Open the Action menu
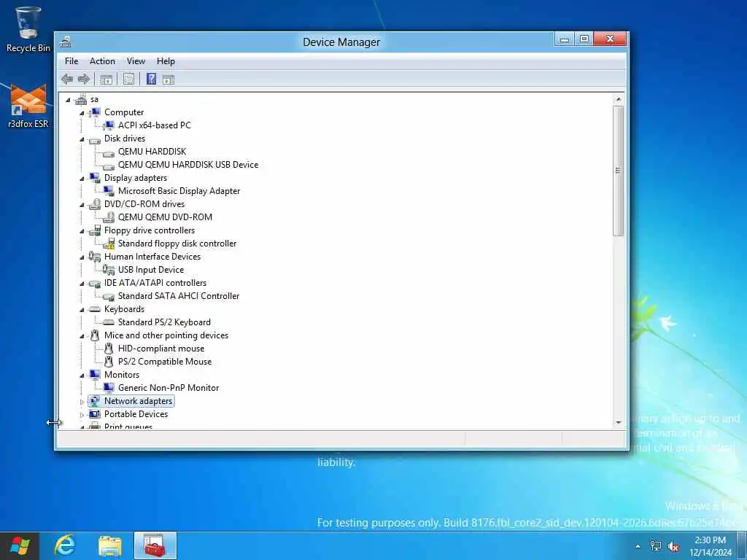The width and height of the screenshot is (747, 560). [x=102, y=61]
